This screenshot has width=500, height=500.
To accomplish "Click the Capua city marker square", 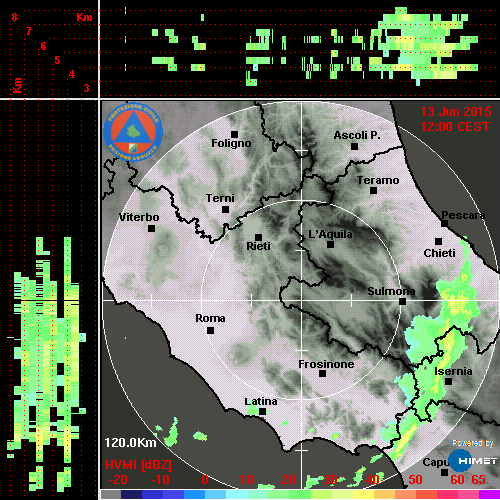I will tap(444, 472).
